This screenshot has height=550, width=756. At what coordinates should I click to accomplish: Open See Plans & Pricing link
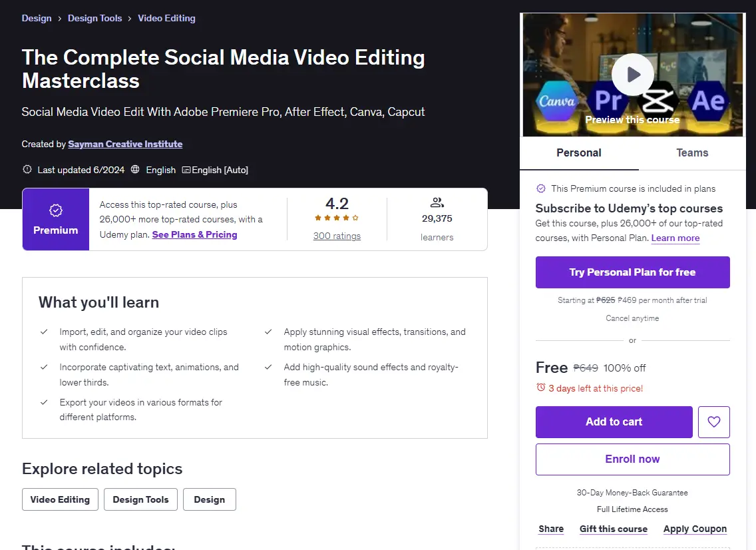pyautogui.click(x=195, y=234)
